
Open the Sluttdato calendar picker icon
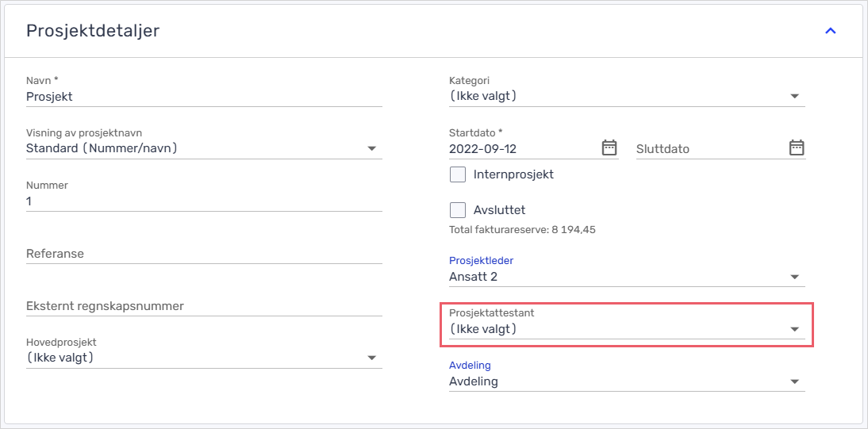(797, 147)
